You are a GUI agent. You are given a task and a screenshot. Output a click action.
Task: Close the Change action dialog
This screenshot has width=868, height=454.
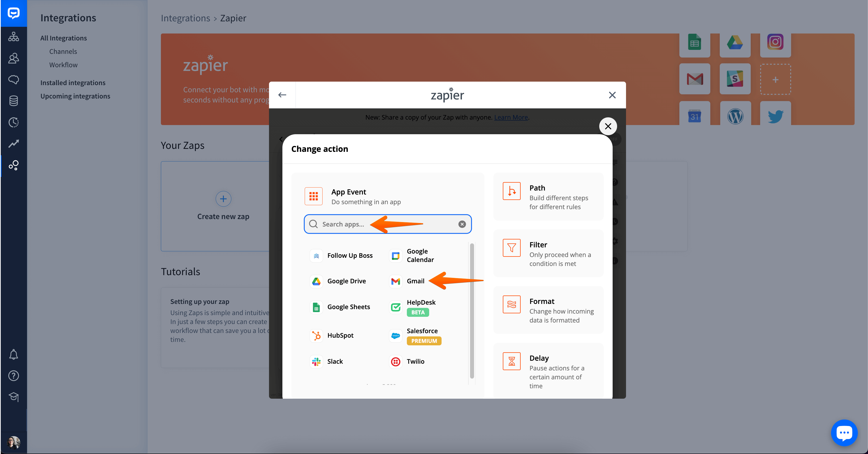(x=608, y=126)
